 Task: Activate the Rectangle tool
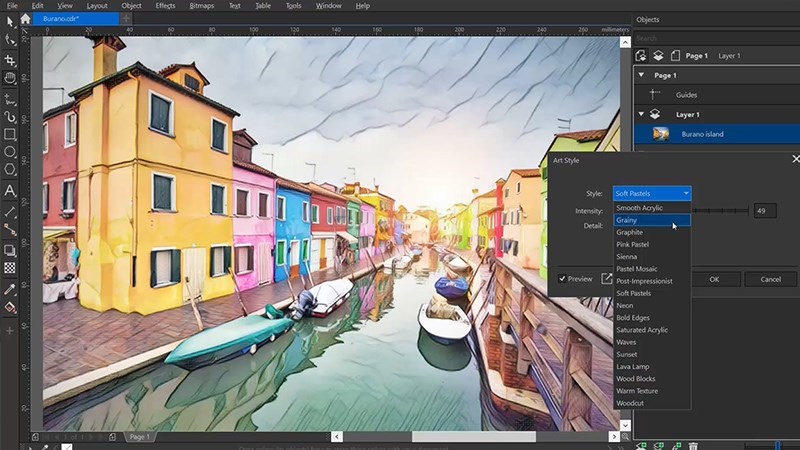pyautogui.click(x=10, y=134)
